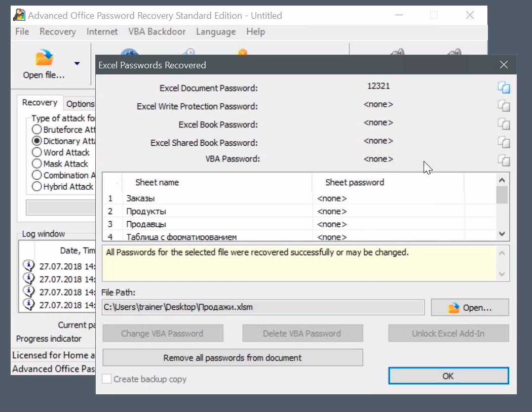Switch to the Recovery tab
Image resolution: width=532 pixels, height=412 pixels.
(x=40, y=102)
